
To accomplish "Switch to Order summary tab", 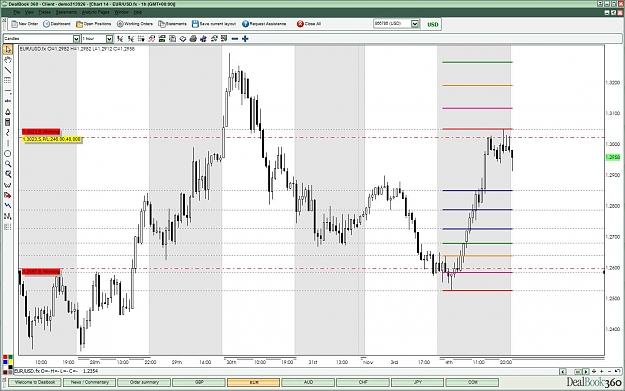I will coord(144,382).
